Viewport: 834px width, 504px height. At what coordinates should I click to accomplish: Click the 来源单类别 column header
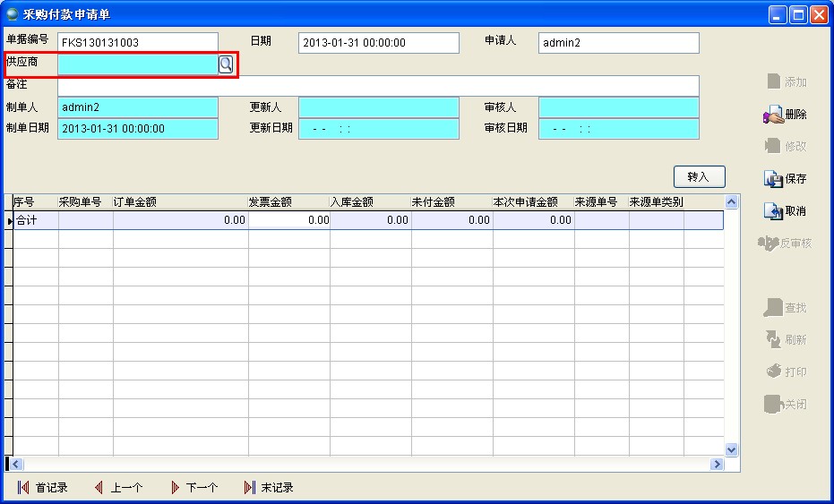click(657, 202)
